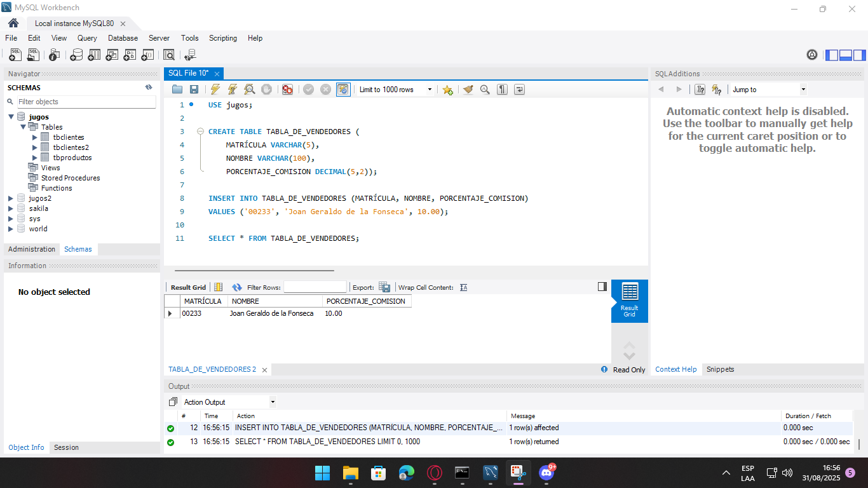This screenshot has width=868, height=488.
Task: Stop the running query with the hand icon
Action: click(267, 90)
